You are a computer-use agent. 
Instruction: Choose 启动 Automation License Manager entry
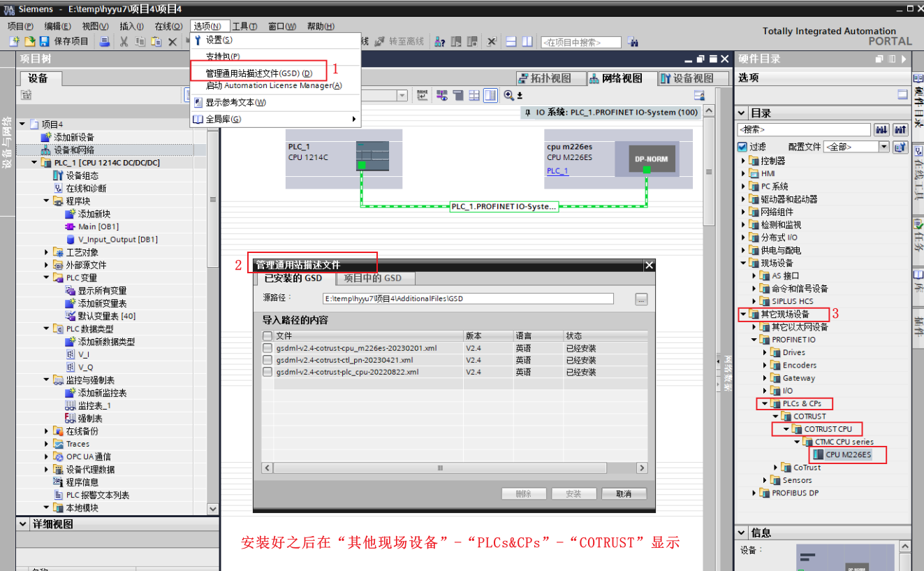(x=274, y=85)
